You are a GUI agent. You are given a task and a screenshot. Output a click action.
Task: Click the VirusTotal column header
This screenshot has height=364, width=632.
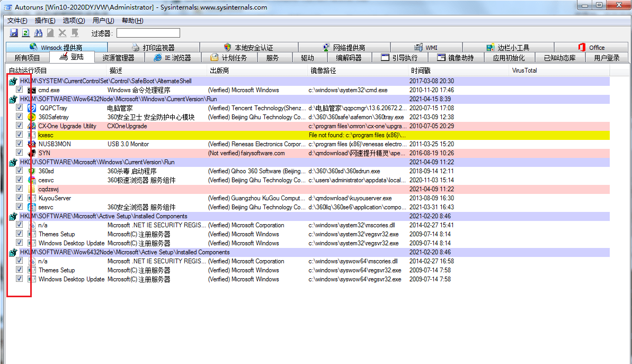point(559,70)
